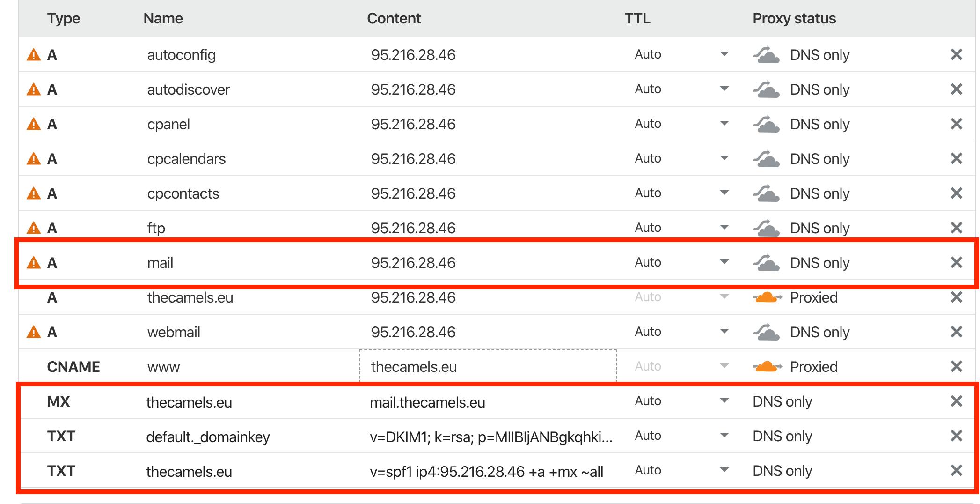
Task: Edit the DKIM TXT record content
Action: [491, 437]
